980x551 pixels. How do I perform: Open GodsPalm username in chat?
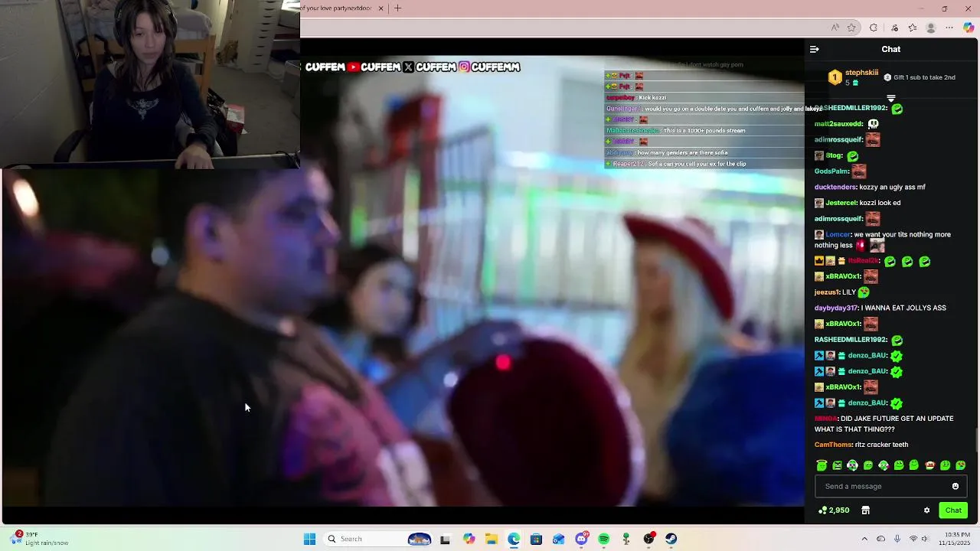point(831,171)
